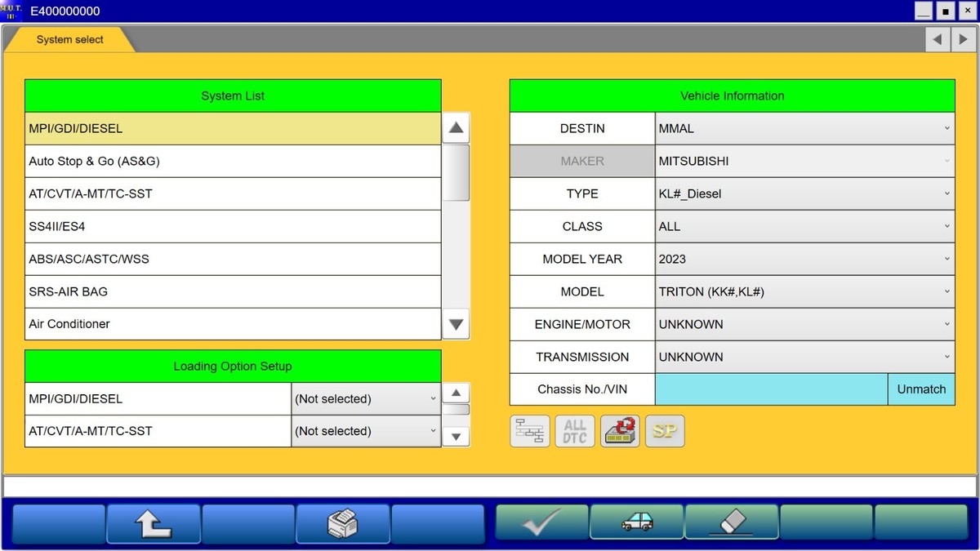The width and height of the screenshot is (980, 551).
Task: Select SRS-AIR BAG system
Action: pyautogui.click(x=233, y=291)
